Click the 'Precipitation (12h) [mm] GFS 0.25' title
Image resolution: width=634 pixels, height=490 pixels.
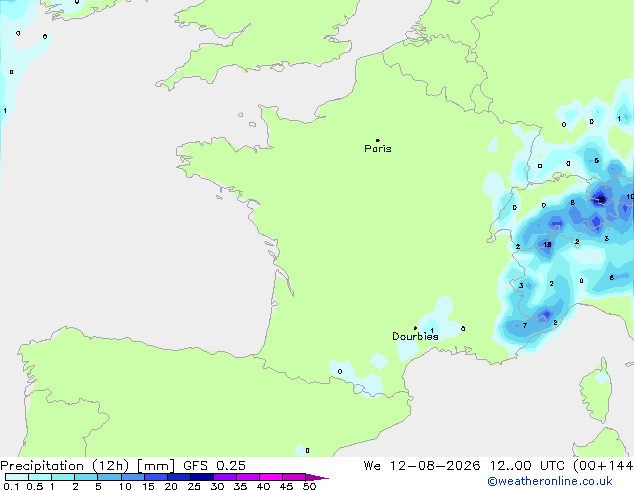click(x=123, y=466)
